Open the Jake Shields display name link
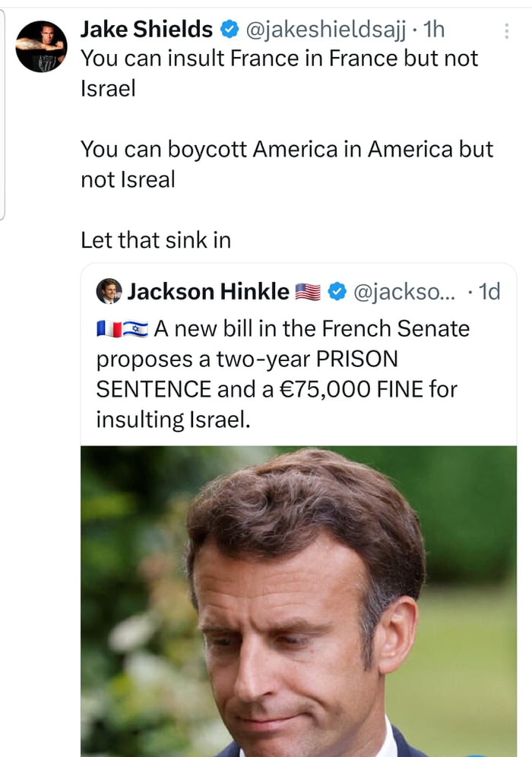 click(x=147, y=30)
